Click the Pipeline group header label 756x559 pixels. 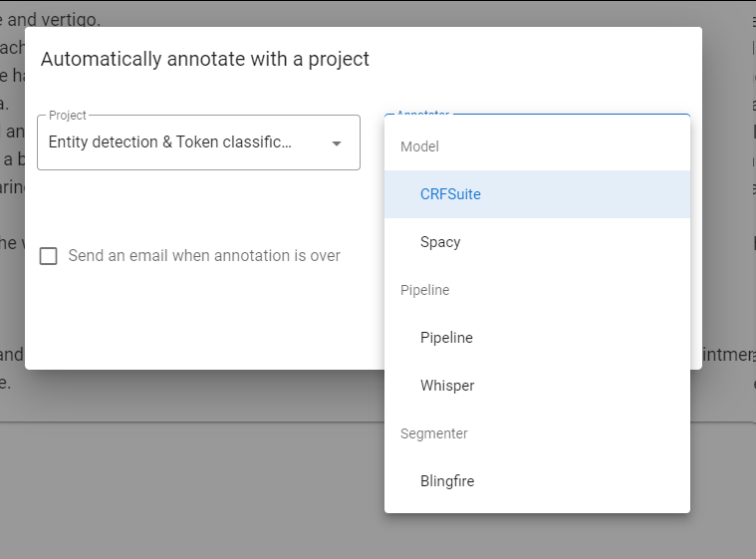click(x=424, y=290)
